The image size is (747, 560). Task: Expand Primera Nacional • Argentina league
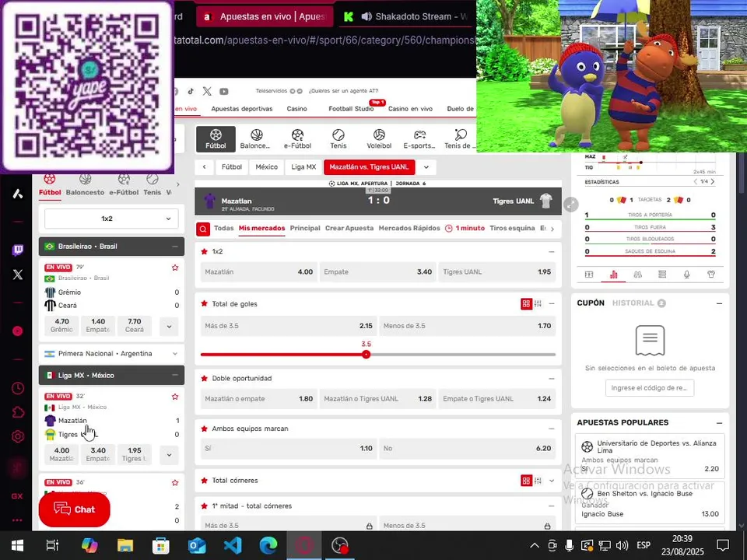[175, 354]
